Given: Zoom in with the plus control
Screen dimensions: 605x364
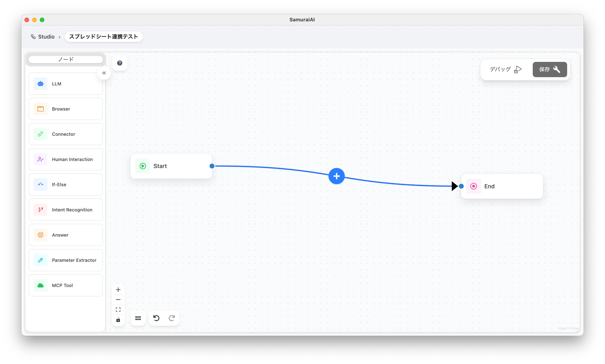Looking at the screenshot, I should pos(118,290).
